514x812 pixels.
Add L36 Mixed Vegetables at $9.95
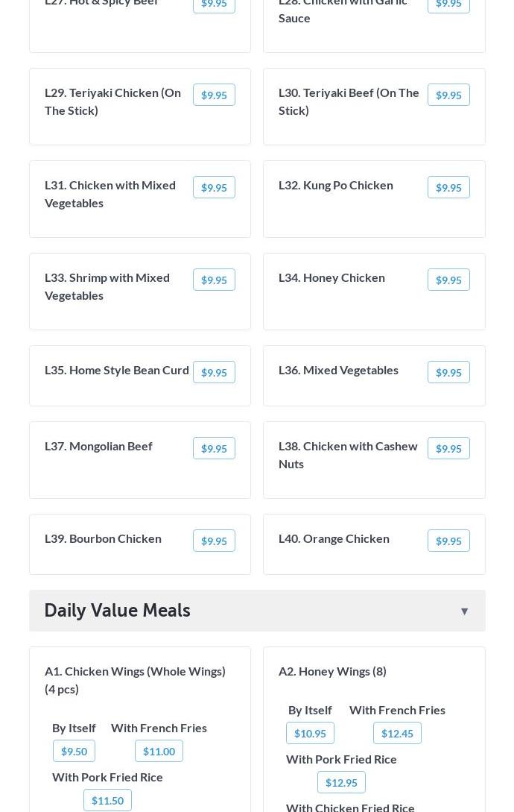click(448, 373)
